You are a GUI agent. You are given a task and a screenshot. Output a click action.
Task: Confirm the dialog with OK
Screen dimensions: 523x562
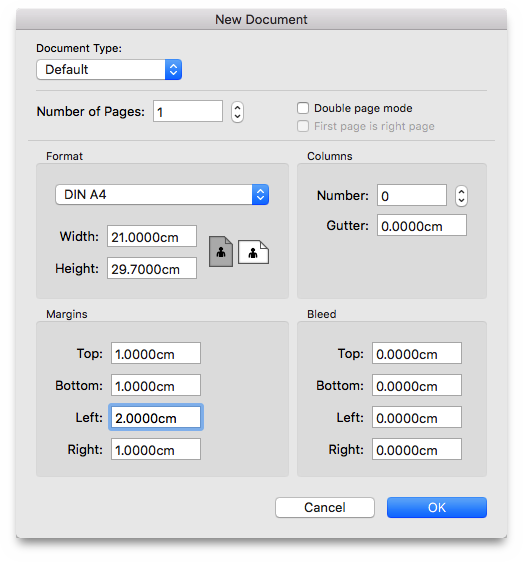(x=437, y=507)
